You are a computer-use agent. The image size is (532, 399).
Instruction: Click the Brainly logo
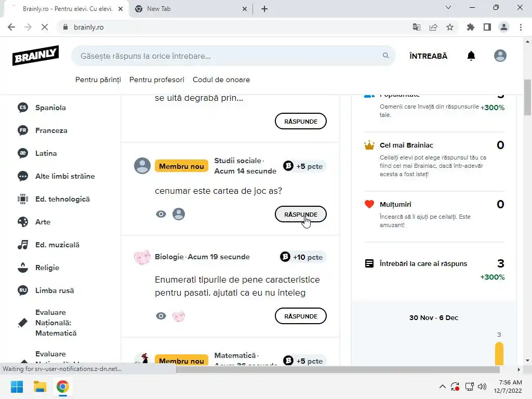[36, 55]
